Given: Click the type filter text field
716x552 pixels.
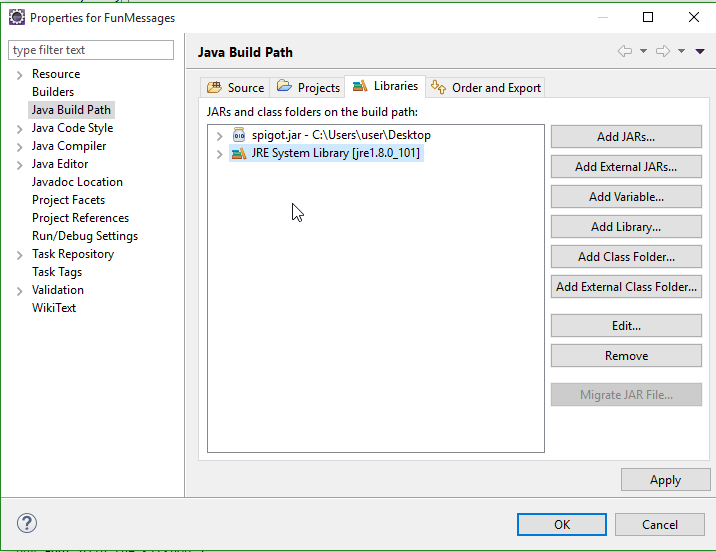Looking at the screenshot, I should tap(91, 50).
